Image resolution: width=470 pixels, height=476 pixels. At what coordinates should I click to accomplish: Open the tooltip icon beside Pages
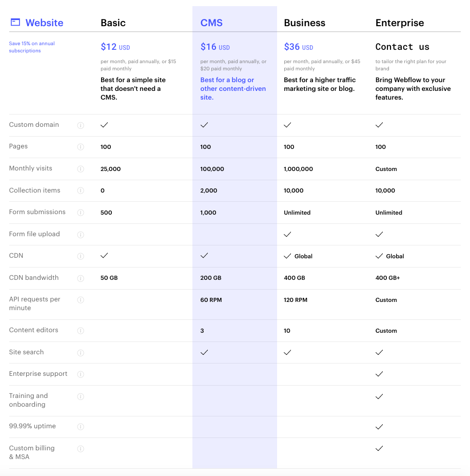point(81,146)
